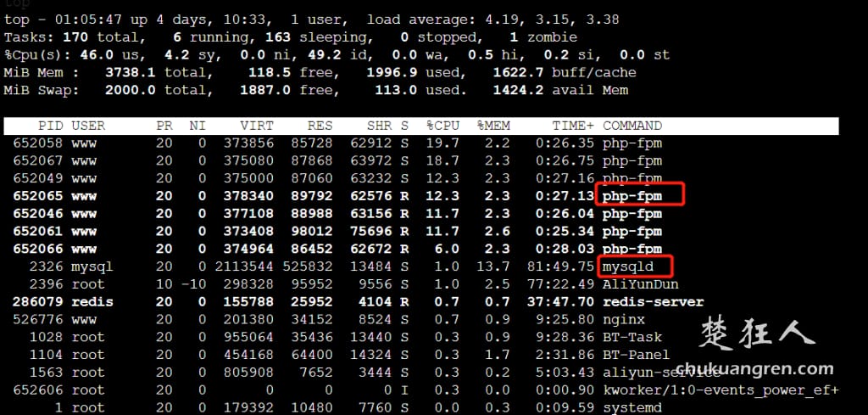Click the TIME+ column header
This screenshot has width=868, height=415.
pyautogui.click(x=573, y=126)
